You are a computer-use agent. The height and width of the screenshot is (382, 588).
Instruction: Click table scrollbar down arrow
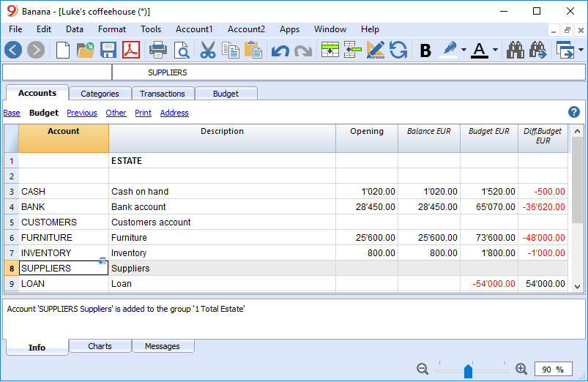[578, 286]
